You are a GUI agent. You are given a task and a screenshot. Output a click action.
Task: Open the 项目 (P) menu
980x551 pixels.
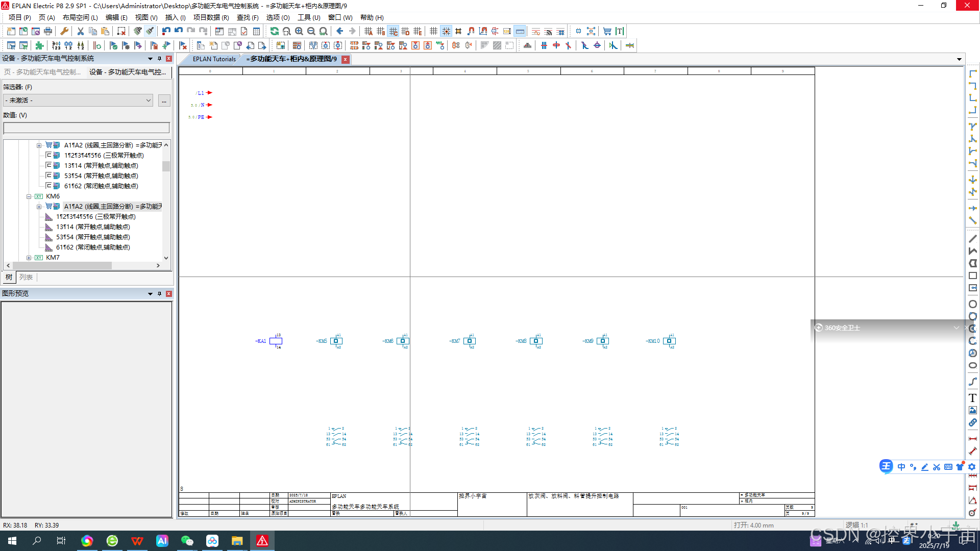click(20, 17)
